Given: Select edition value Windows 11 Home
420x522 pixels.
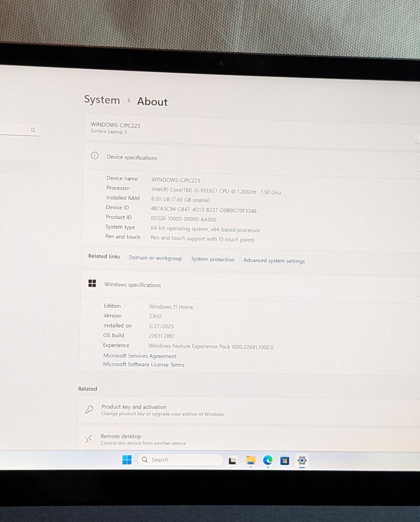Looking at the screenshot, I should tap(171, 306).
